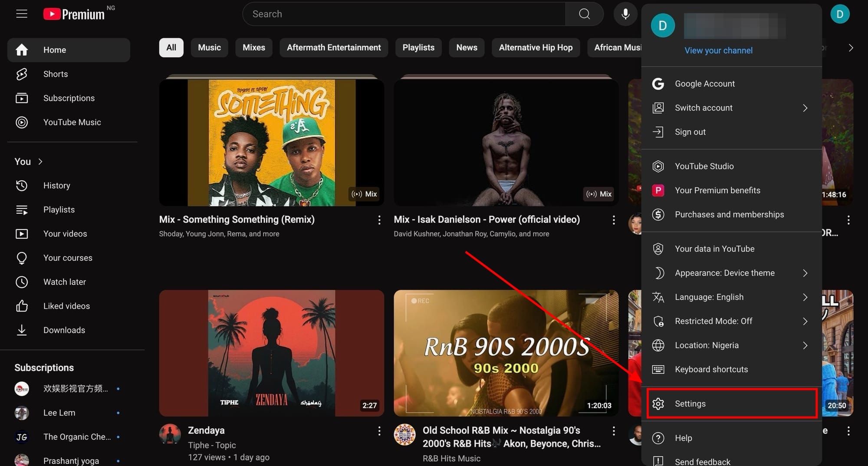Select the Aftermath Entertainment chip
868x466 pixels.
point(334,48)
